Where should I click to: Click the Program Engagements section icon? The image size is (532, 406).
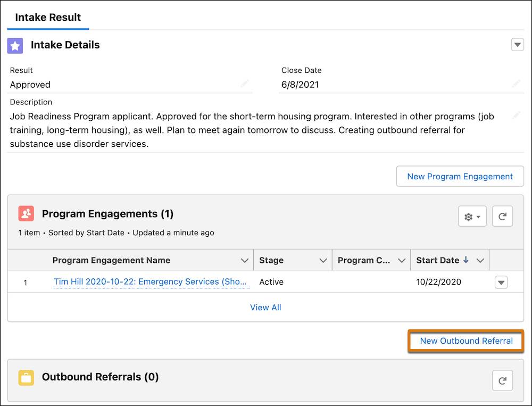coord(26,214)
